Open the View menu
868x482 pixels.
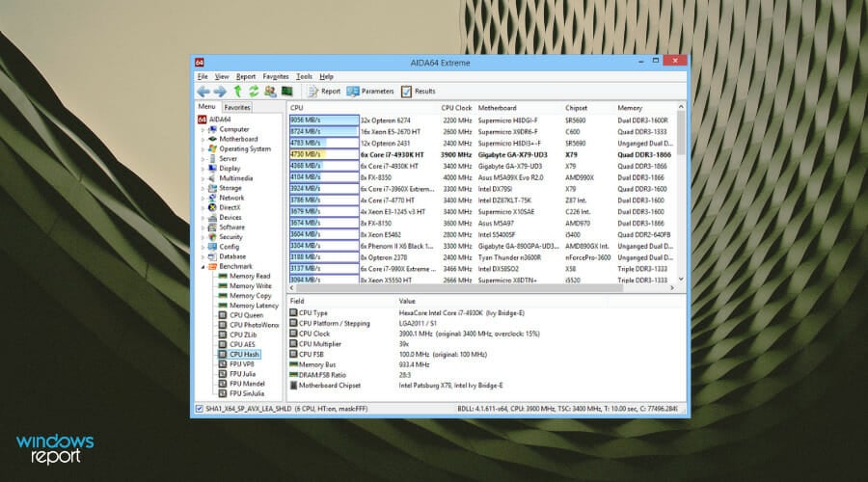[222, 76]
